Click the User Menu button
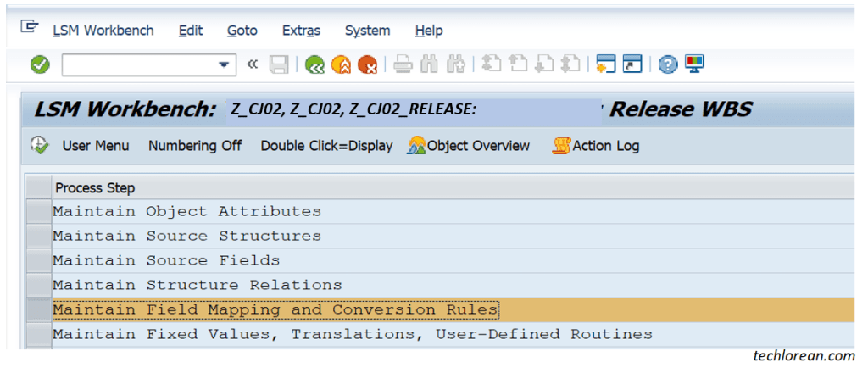The height and width of the screenshot is (368, 868). point(96,146)
